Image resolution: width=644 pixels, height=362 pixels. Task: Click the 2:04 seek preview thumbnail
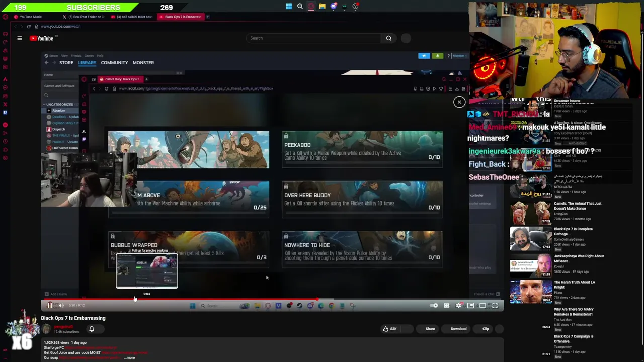(147, 271)
